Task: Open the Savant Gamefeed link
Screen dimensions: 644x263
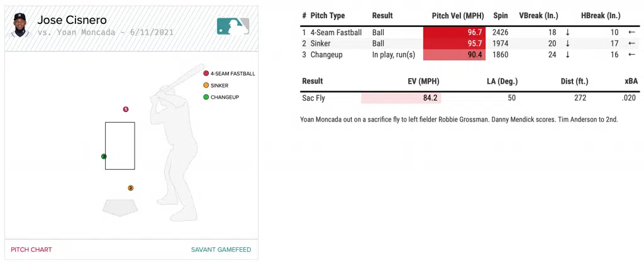Action: [221, 250]
